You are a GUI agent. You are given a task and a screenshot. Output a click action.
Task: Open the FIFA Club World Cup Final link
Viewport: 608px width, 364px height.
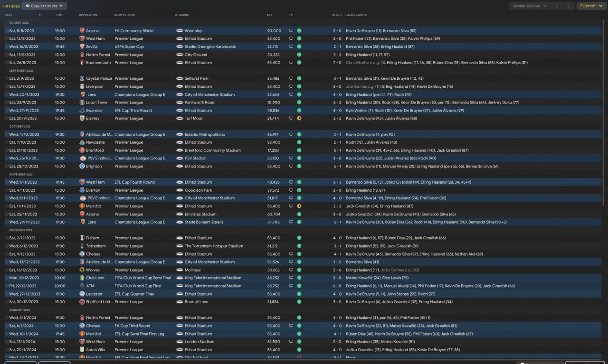(x=138, y=286)
